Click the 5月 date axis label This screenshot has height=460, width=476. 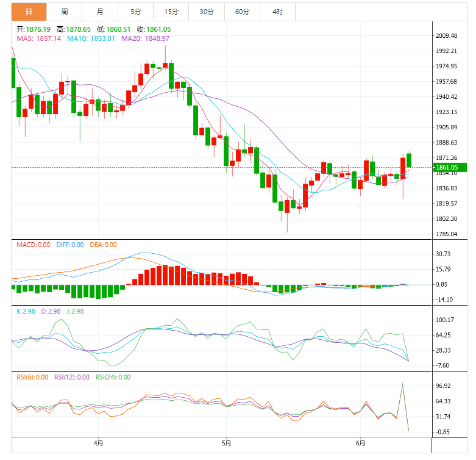(227, 444)
